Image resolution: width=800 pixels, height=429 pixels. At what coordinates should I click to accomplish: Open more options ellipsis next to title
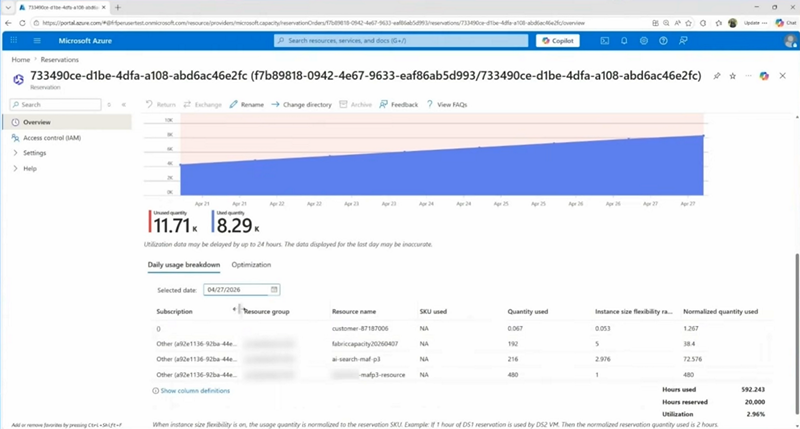(748, 76)
